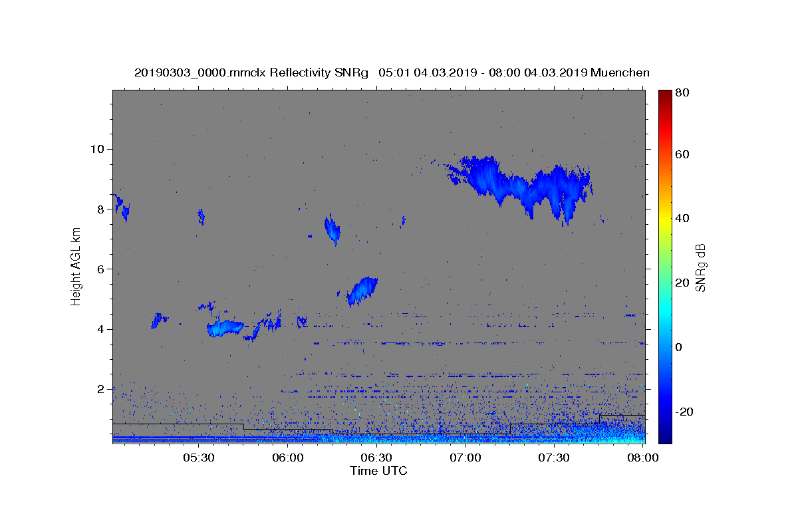Click the bright cloud patch near 4 km at 05:40
This screenshot has width=798, height=532.
[225, 327]
